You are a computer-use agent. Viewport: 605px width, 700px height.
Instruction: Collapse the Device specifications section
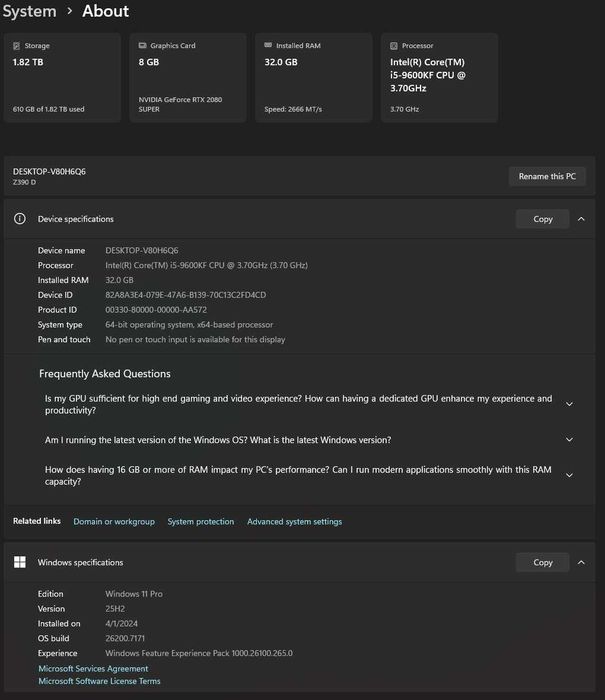pos(581,219)
